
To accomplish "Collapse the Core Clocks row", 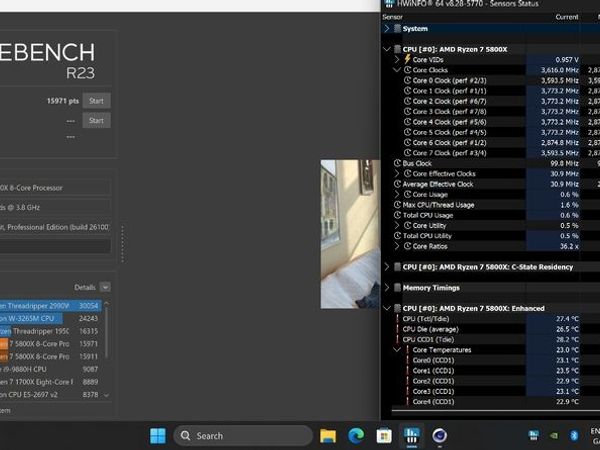I will 397,70.
